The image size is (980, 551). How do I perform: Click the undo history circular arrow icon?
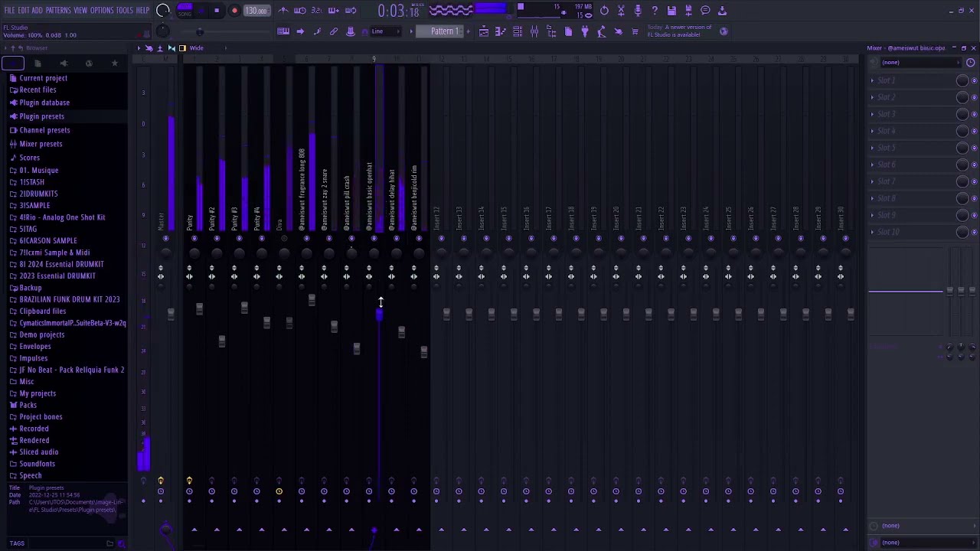[604, 11]
